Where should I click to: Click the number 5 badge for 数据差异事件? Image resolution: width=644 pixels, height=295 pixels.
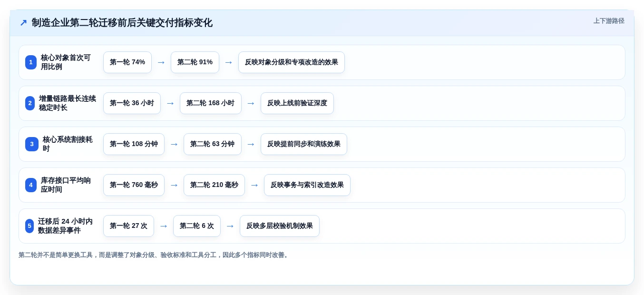tap(29, 226)
